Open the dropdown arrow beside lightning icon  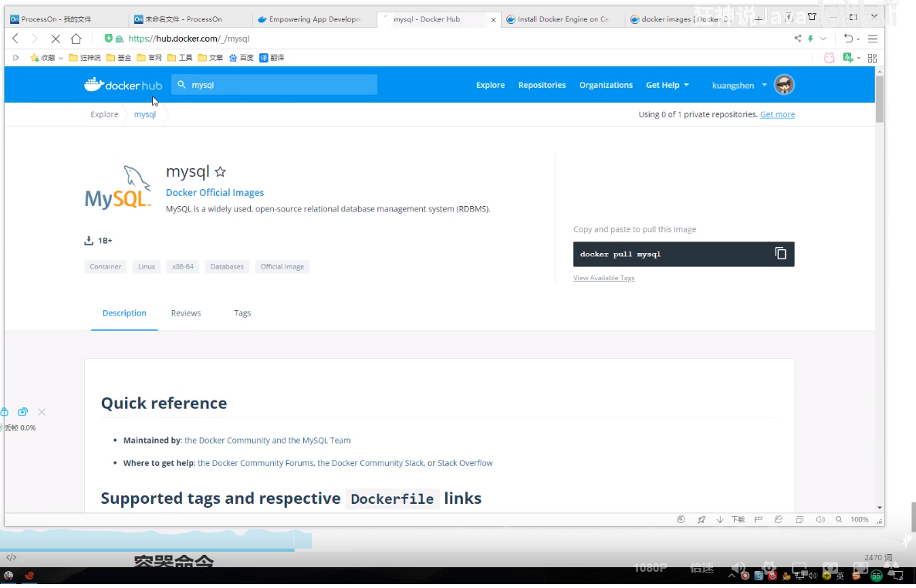tap(823, 39)
